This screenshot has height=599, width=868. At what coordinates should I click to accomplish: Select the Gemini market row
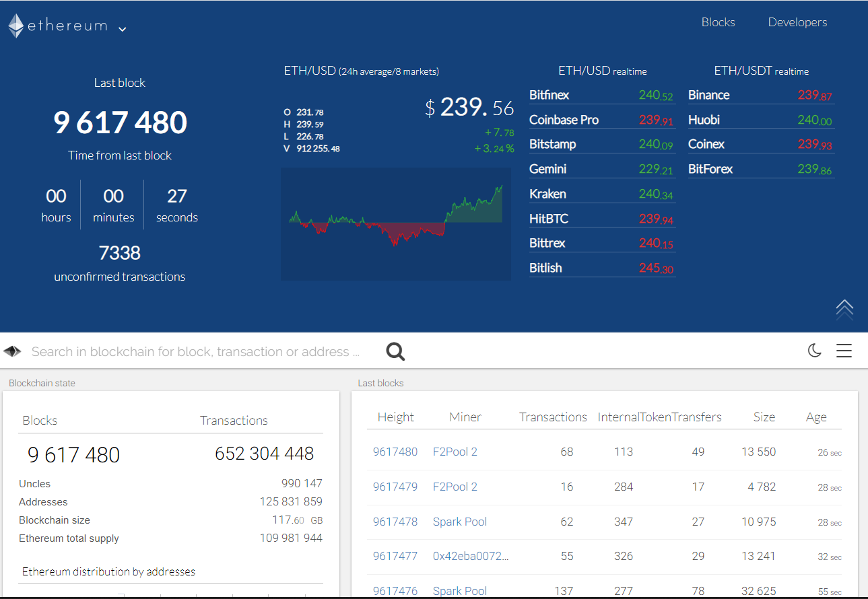602,170
